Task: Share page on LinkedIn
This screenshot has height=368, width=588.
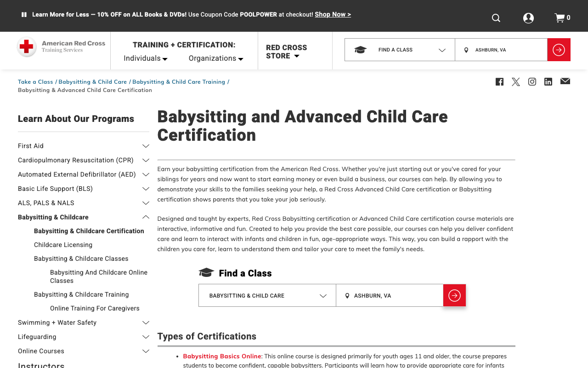Action: click(x=548, y=82)
